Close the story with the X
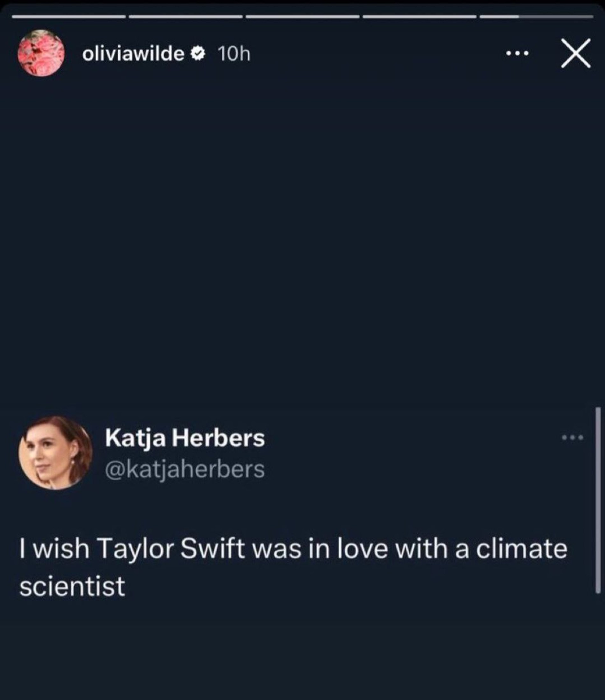605x700 pixels. click(x=576, y=53)
